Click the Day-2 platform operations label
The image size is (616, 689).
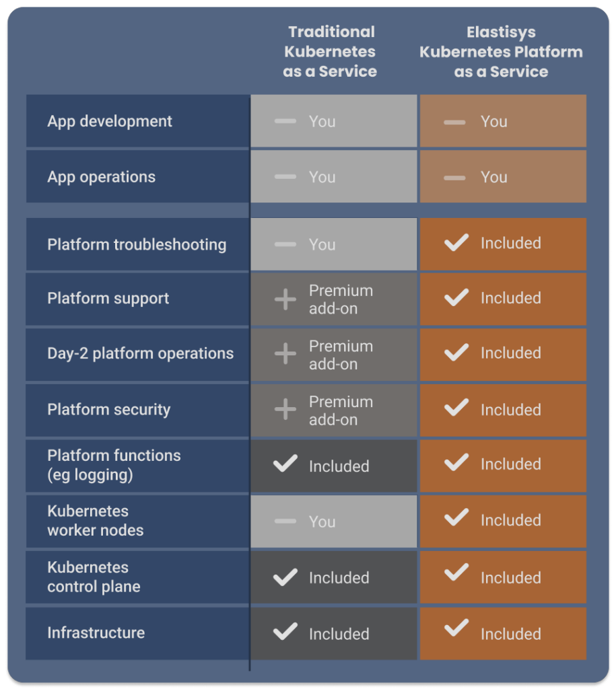[x=140, y=353]
